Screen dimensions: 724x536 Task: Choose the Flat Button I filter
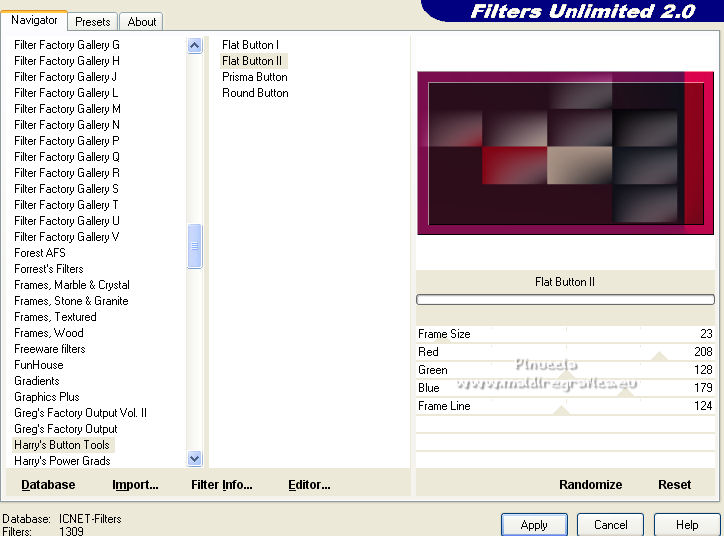(251, 45)
